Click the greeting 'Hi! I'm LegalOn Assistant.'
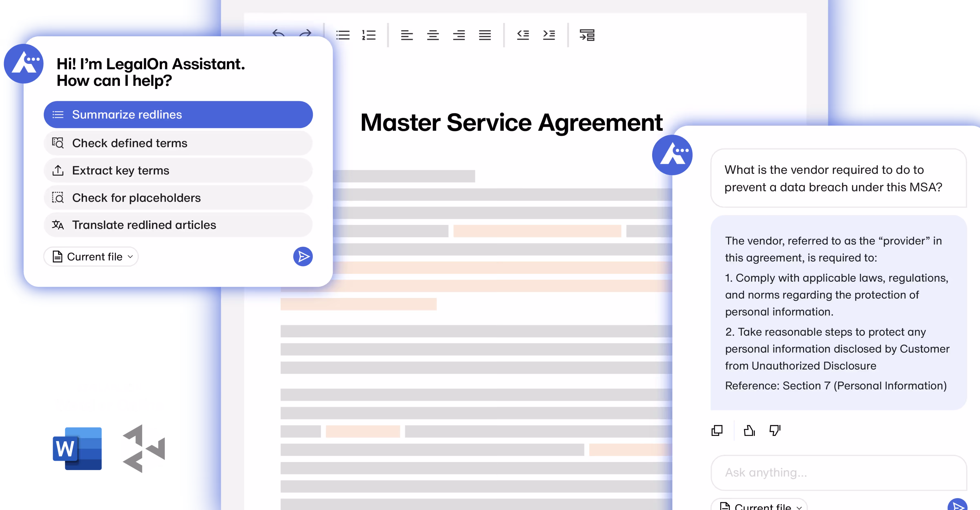 (x=151, y=64)
